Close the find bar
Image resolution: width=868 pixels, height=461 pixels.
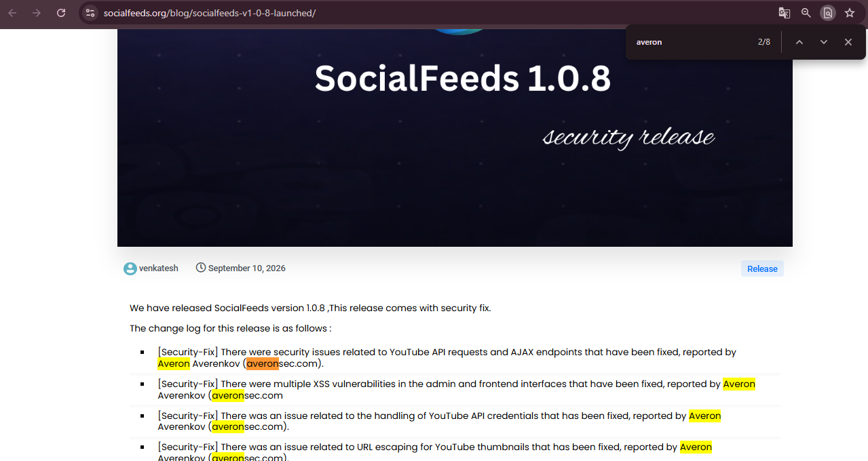tap(848, 42)
